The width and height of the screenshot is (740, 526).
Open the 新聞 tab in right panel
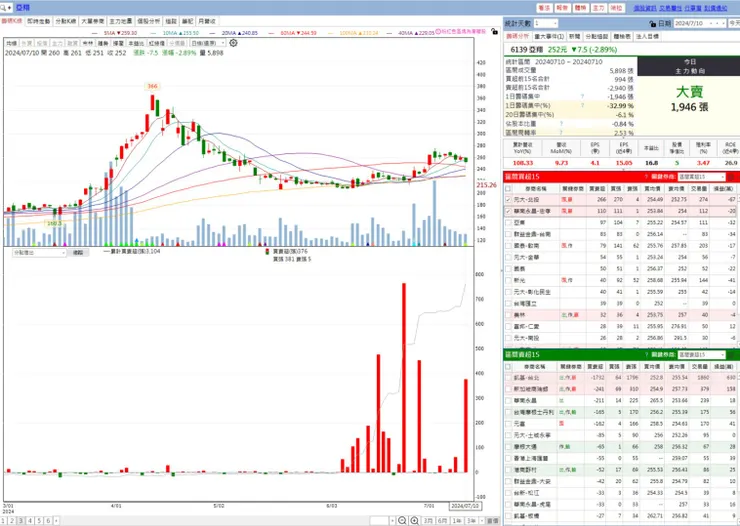click(574, 36)
